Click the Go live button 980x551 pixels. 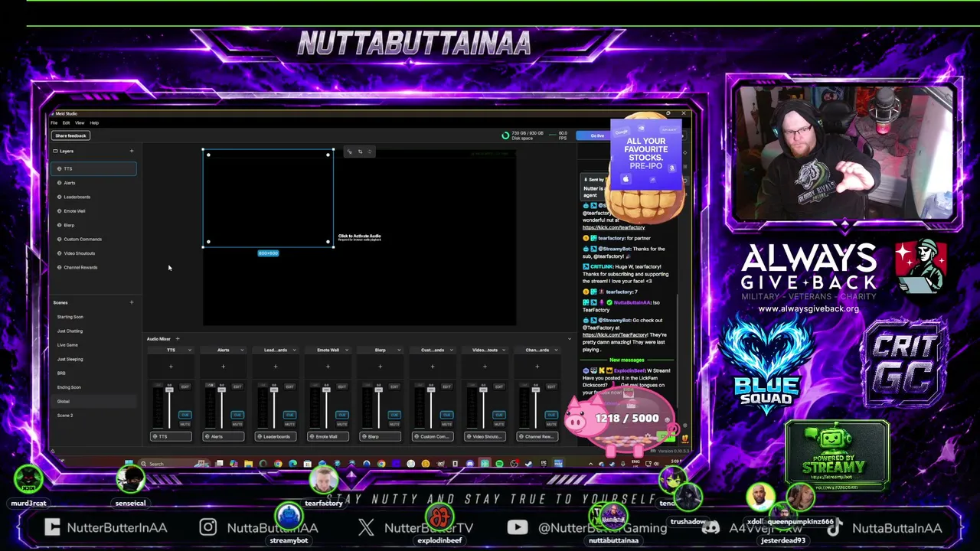click(597, 135)
